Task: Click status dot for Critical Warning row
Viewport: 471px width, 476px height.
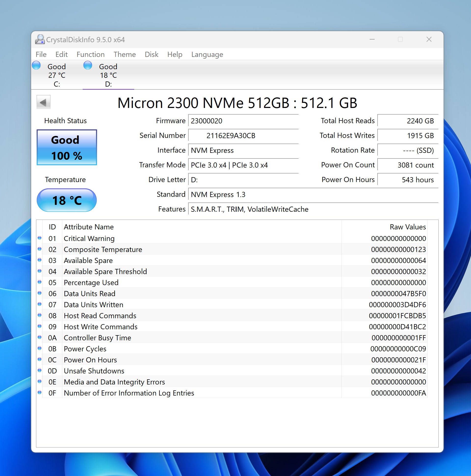Action: click(39, 238)
